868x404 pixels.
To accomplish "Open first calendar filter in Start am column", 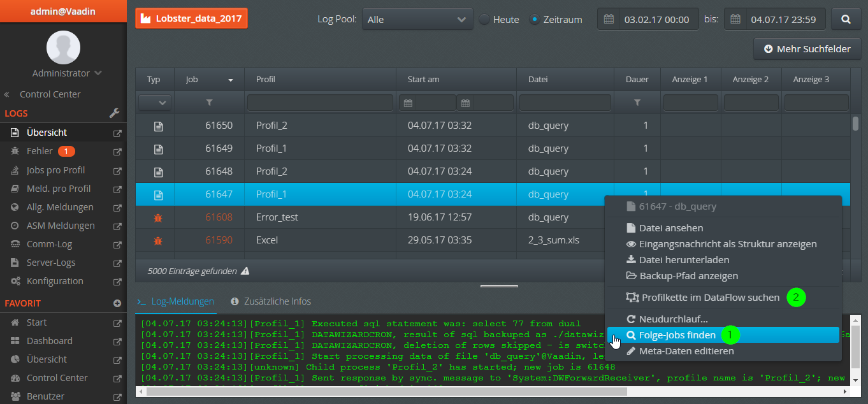I will click(409, 103).
